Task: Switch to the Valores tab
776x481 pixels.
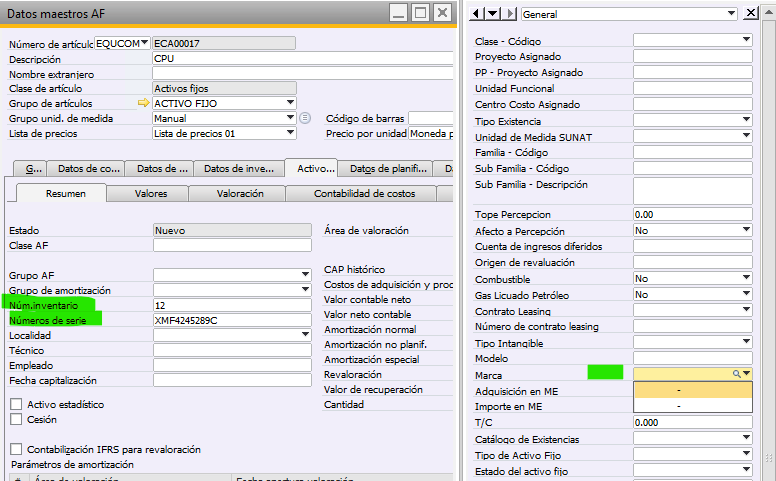Action: pyautogui.click(x=151, y=193)
